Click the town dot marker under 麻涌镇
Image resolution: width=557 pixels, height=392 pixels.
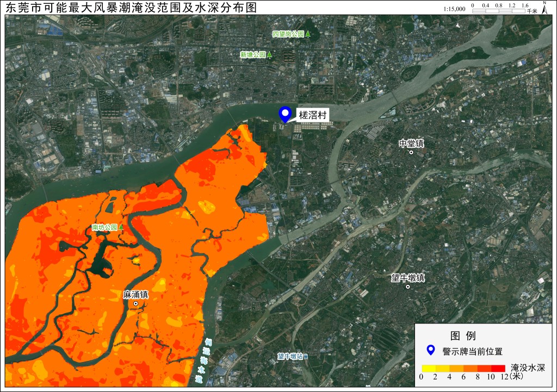pyautogui.click(x=135, y=304)
